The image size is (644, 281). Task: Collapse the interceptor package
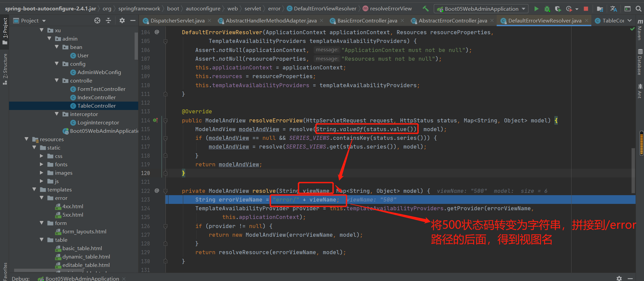tap(57, 114)
